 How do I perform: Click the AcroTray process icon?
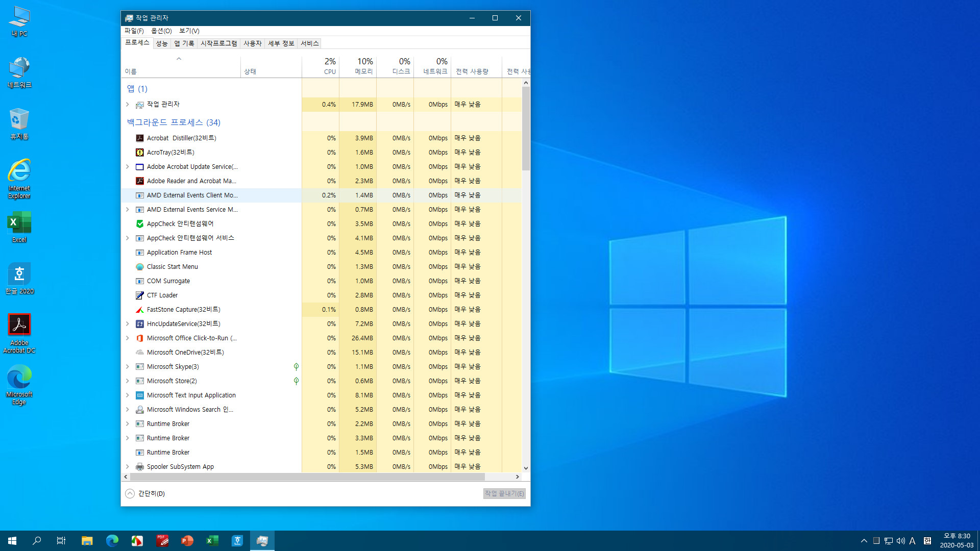pos(139,153)
